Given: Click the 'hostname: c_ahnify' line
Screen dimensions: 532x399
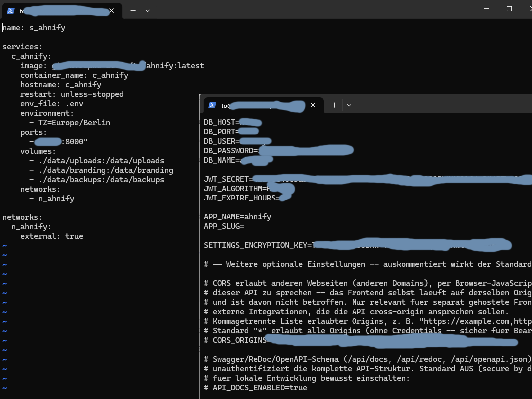Looking at the screenshot, I should tap(61, 85).
